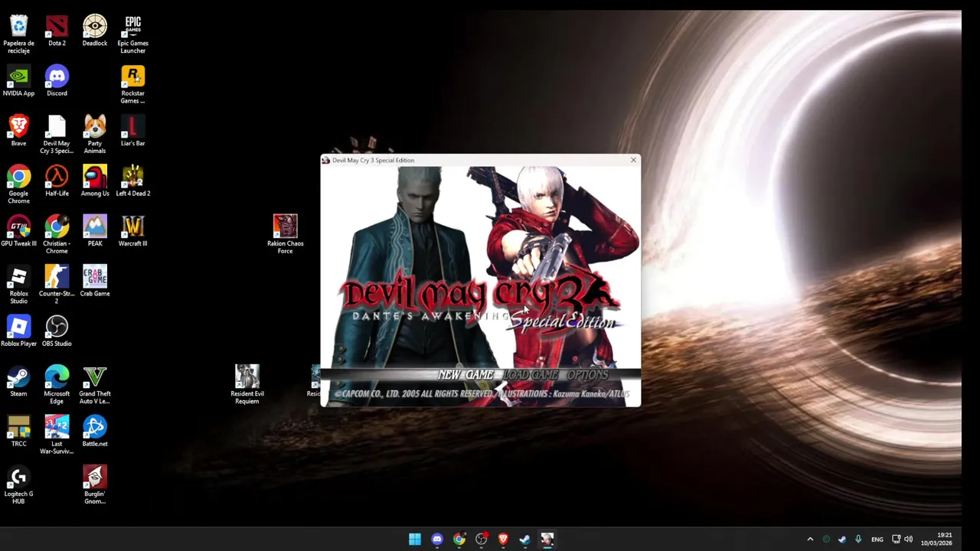The height and width of the screenshot is (551, 980).
Task: Select the Battle.net desktop shortcut
Action: (x=95, y=432)
